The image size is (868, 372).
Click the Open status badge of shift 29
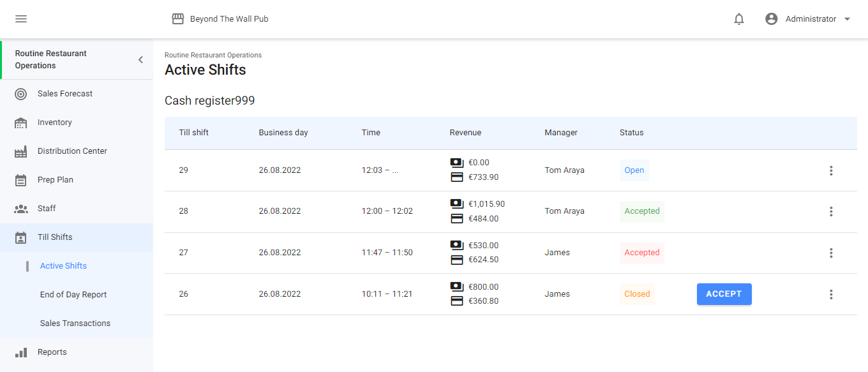pos(634,170)
